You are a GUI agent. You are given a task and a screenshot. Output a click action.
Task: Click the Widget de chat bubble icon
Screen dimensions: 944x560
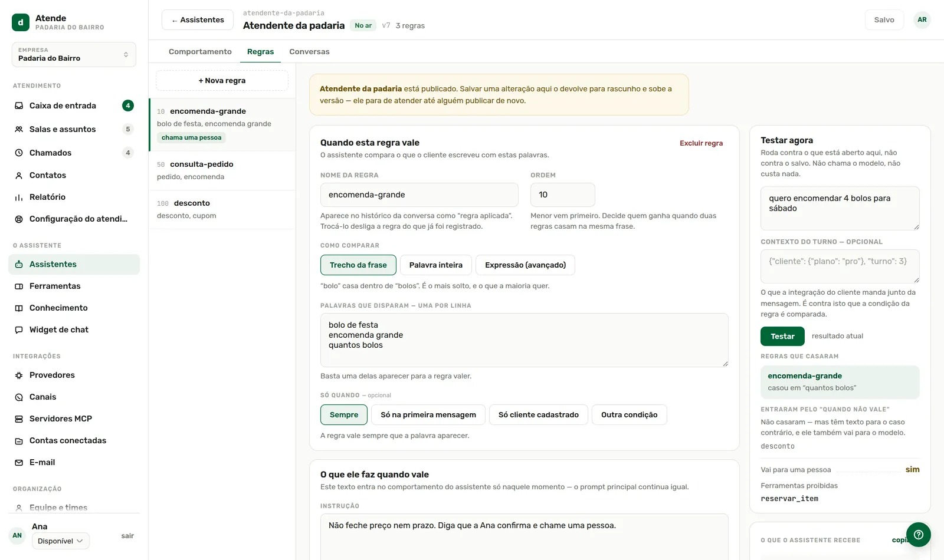point(19,330)
